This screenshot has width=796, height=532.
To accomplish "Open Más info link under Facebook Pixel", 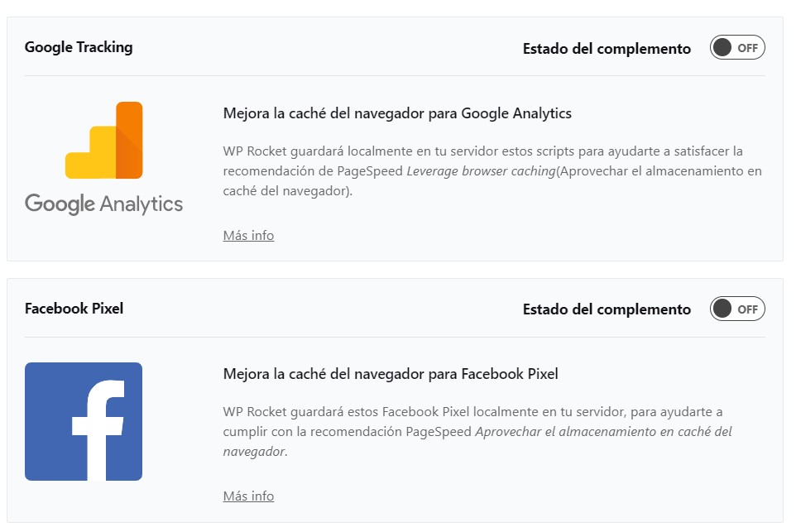I will pyautogui.click(x=248, y=496).
